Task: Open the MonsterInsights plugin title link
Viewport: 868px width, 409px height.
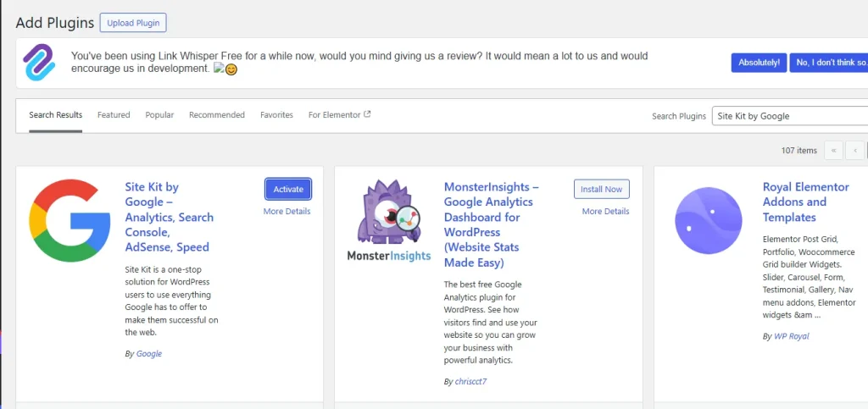Action: [492, 224]
